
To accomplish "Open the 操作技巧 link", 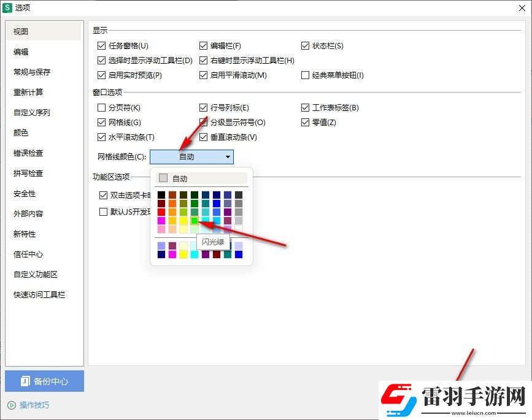I will point(29,405).
